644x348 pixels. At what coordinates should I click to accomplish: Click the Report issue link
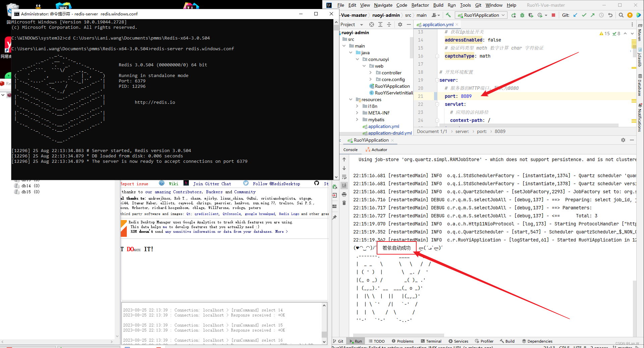coord(134,184)
